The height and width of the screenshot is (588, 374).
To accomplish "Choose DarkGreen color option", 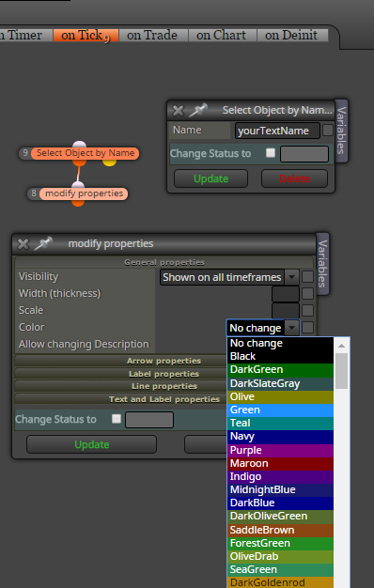I will (280, 370).
